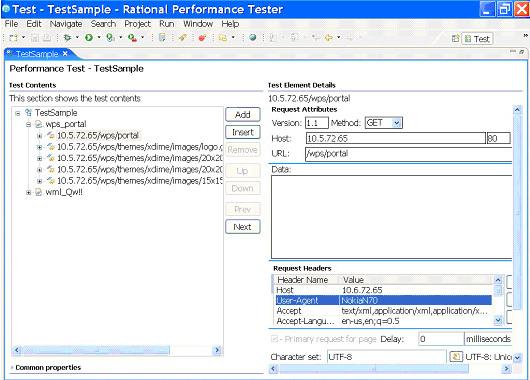Click the globe toolbar icon
This screenshot has height=380, width=530.
point(252,38)
